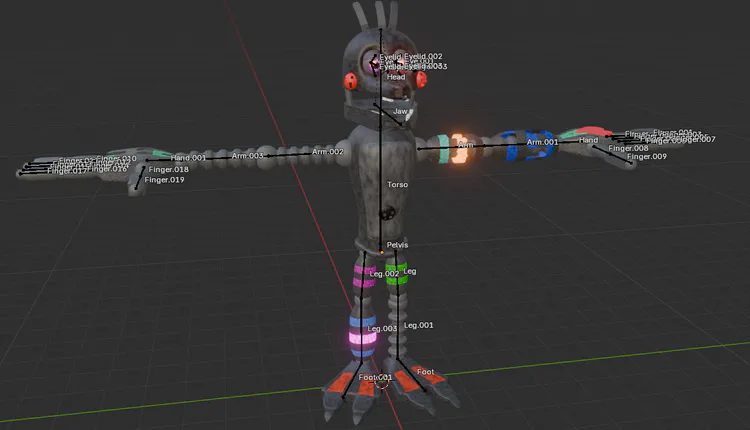Select the Arm.002 bone label

(328, 152)
